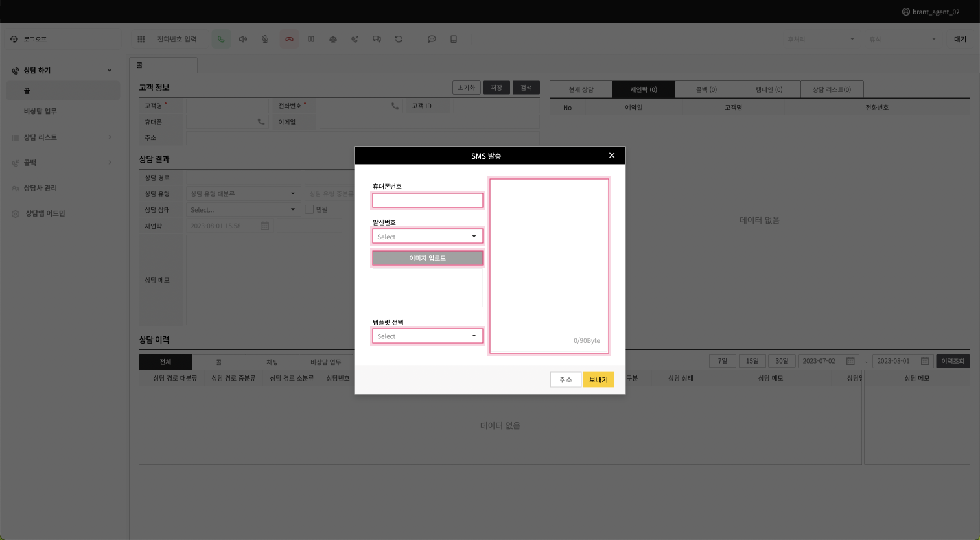Click the SMS speech bubble icon
The image size is (980, 540).
(x=432, y=39)
